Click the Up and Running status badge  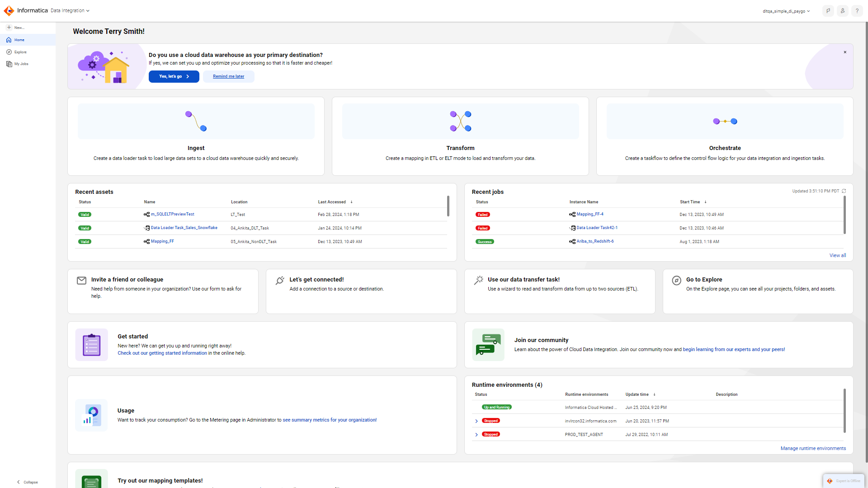click(x=496, y=408)
